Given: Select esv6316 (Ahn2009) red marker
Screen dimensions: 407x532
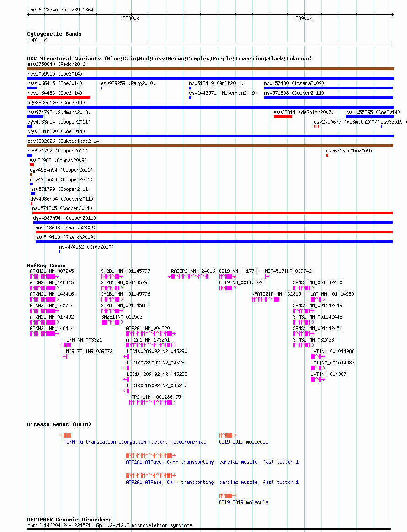Looking at the screenshot, I should point(327,155).
